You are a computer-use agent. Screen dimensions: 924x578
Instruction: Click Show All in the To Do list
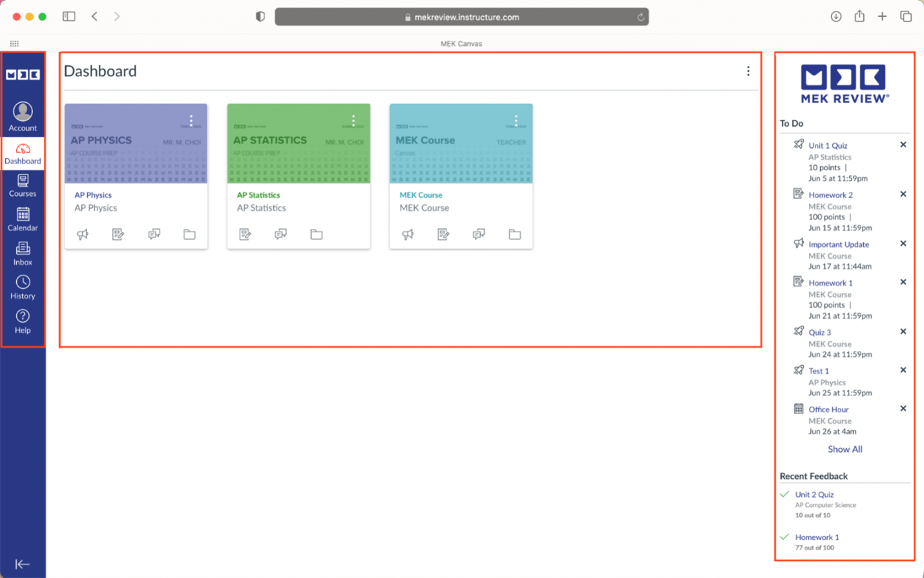[845, 449]
